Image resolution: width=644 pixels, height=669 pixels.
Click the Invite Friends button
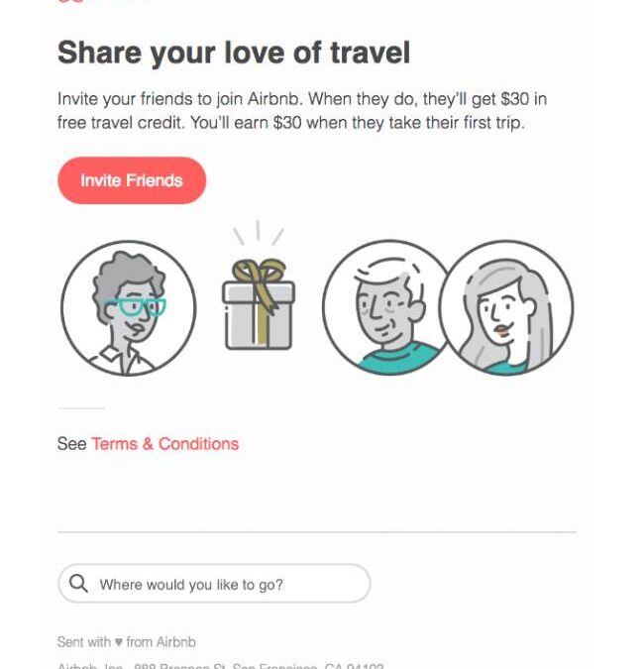[132, 180]
